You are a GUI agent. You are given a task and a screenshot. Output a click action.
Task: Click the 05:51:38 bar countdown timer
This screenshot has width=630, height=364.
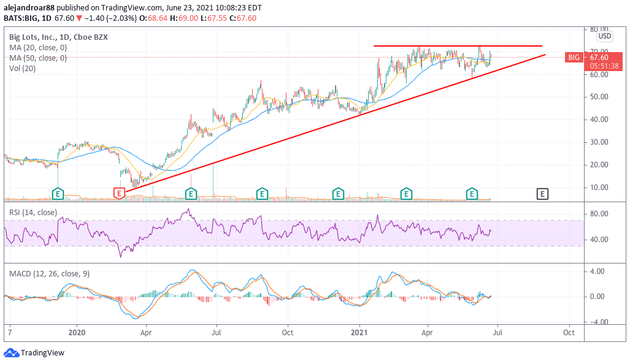(604, 66)
